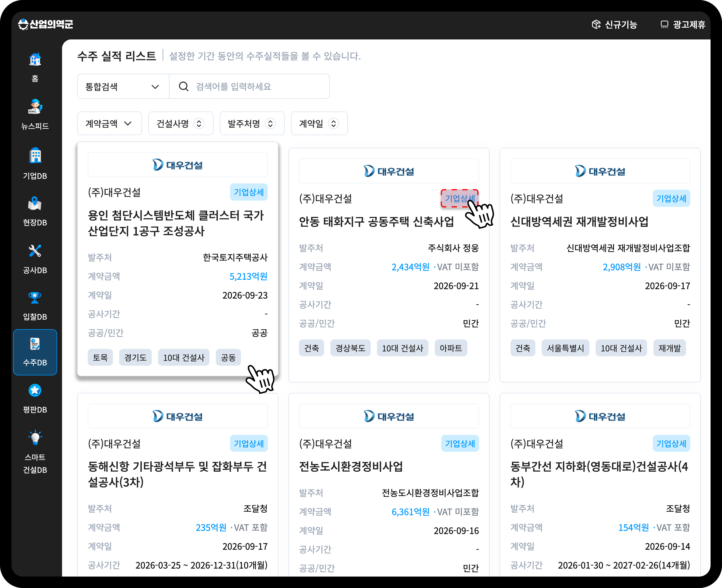Click the 재개발 tag
The height and width of the screenshot is (588, 722).
coord(669,348)
